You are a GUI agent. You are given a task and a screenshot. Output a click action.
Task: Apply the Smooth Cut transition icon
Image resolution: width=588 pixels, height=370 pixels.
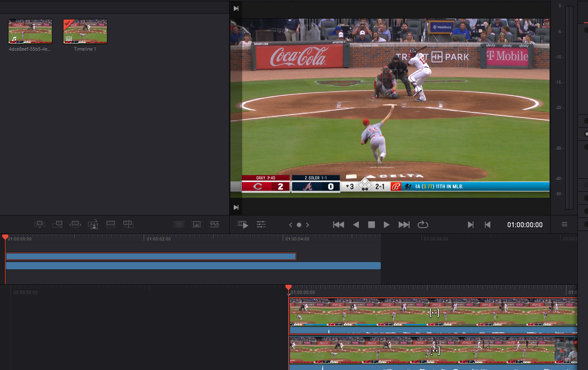[214, 224]
